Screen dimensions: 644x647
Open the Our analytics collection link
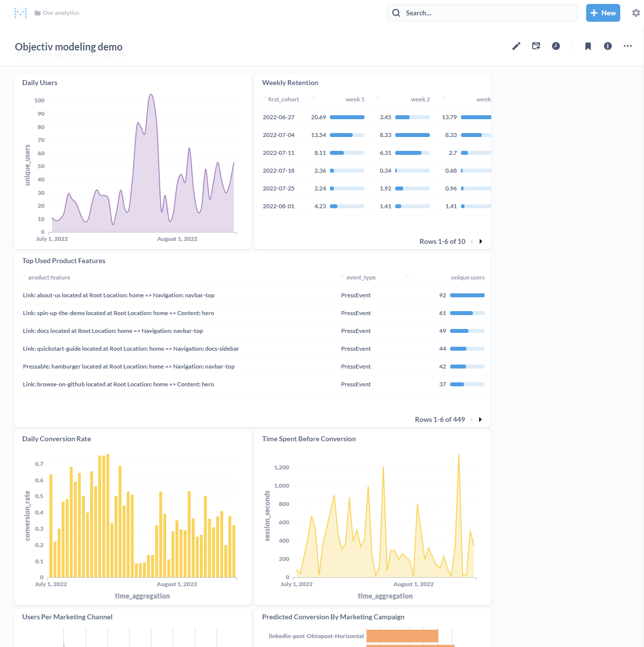[x=57, y=13]
